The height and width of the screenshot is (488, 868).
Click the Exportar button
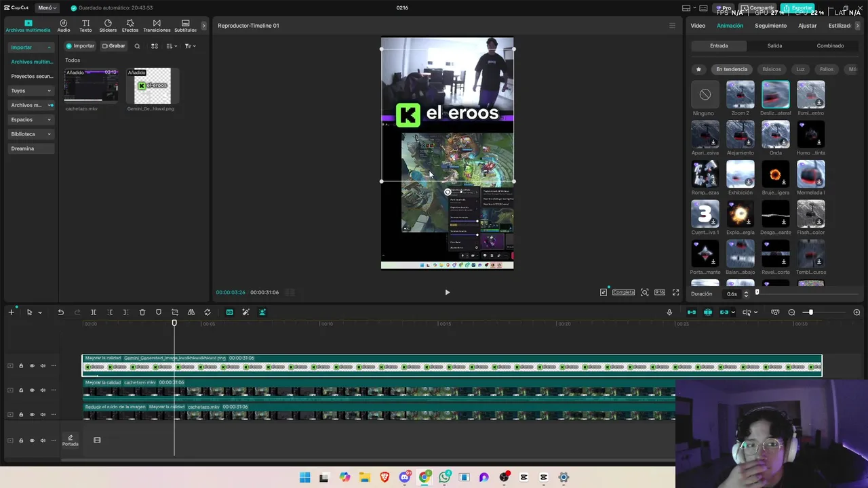[797, 8]
